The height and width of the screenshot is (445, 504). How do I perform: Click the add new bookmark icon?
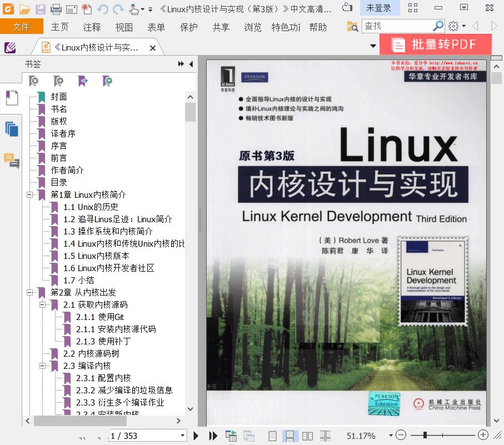58,81
